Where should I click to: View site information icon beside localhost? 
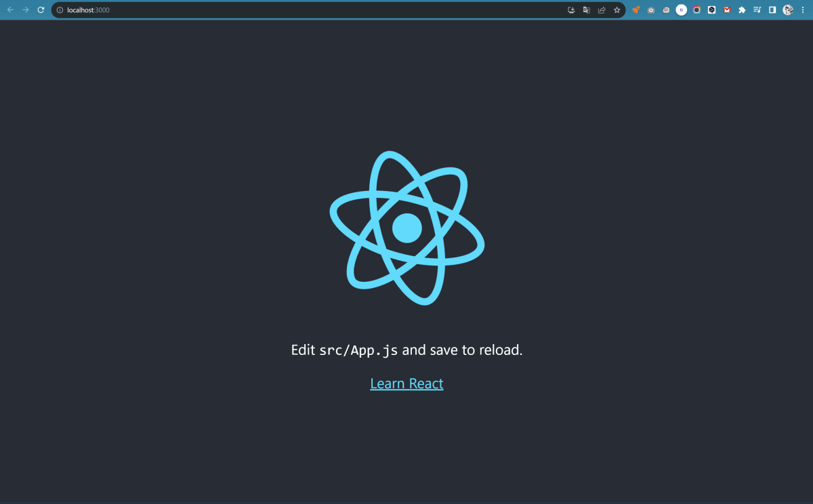point(60,10)
